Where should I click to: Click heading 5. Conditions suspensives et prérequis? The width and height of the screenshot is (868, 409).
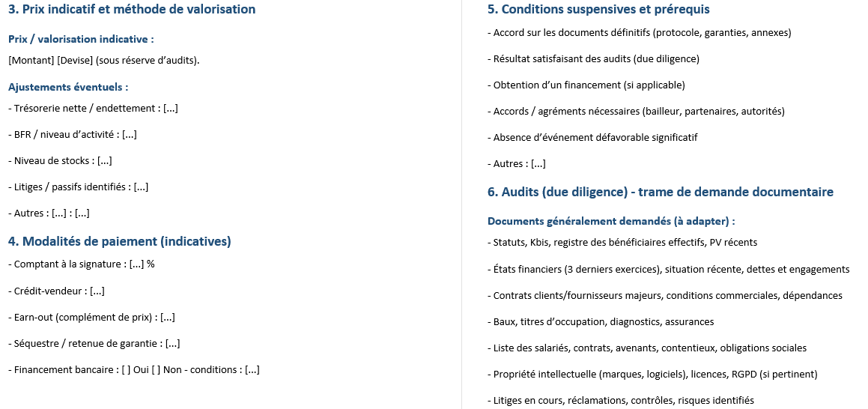coord(598,10)
